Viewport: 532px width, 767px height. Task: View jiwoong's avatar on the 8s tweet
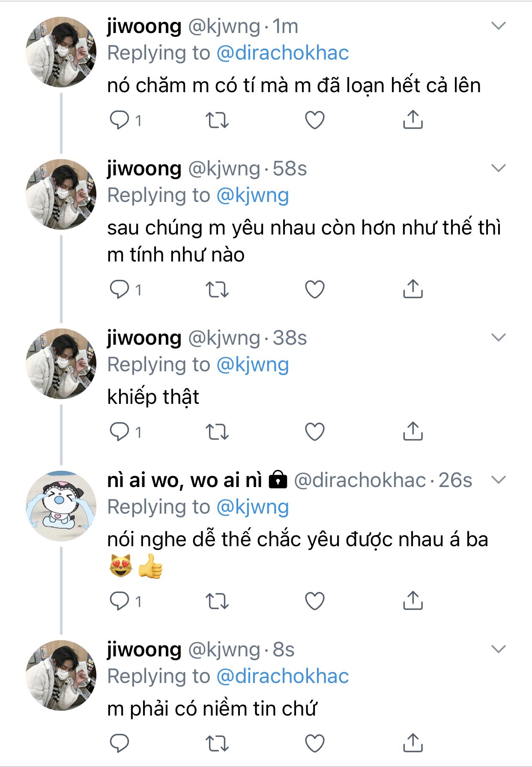coord(61,675)
